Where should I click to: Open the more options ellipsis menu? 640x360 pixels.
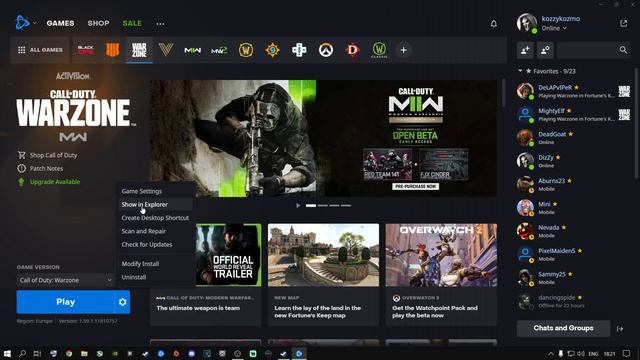click(x=160, y=24)
